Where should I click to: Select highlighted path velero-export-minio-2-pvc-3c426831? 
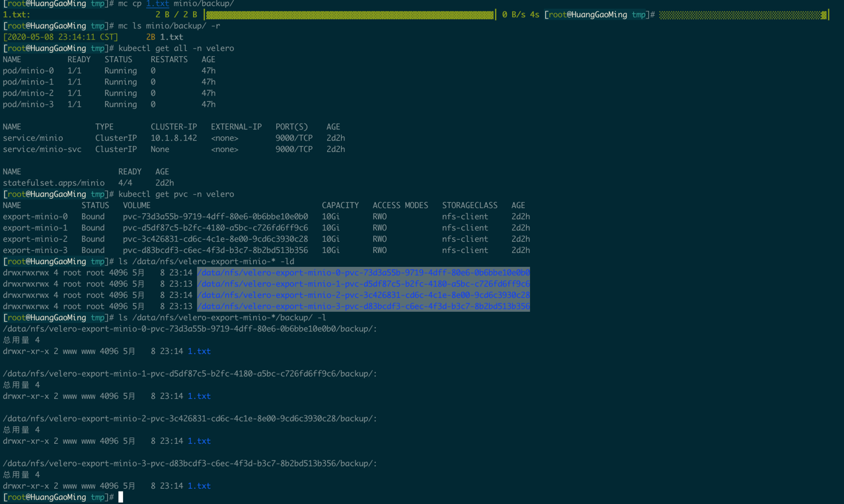pos(364,295)
